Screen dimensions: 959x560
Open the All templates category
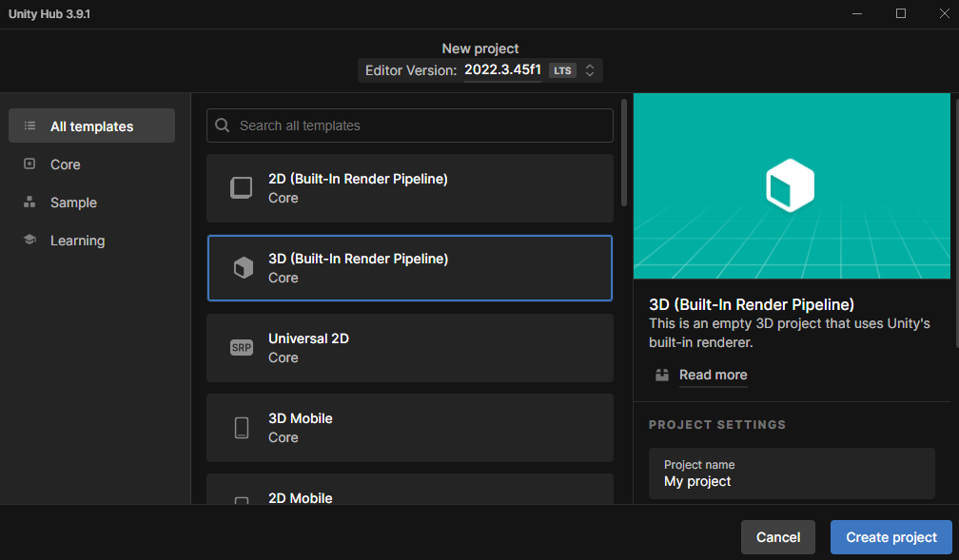(x=91, y=126)
